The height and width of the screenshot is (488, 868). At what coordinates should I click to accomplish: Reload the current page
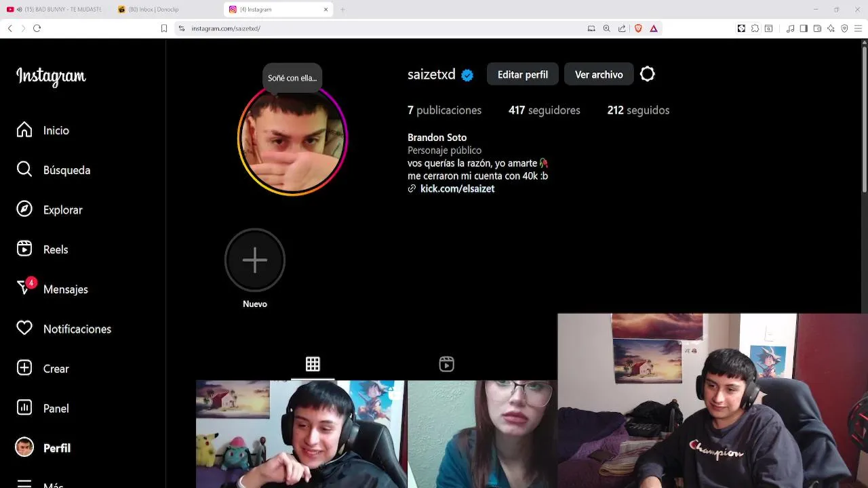pos(37,28)
